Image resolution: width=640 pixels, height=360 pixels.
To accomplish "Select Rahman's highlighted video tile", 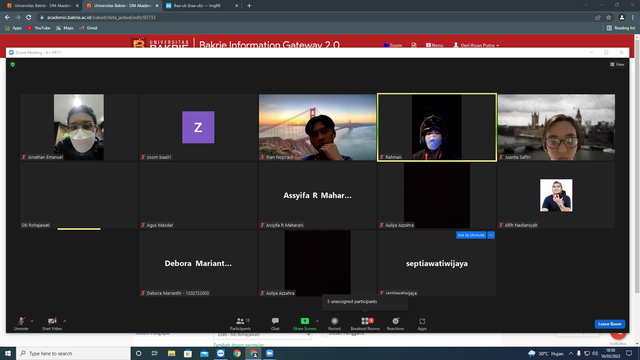I will click(437, 127).
